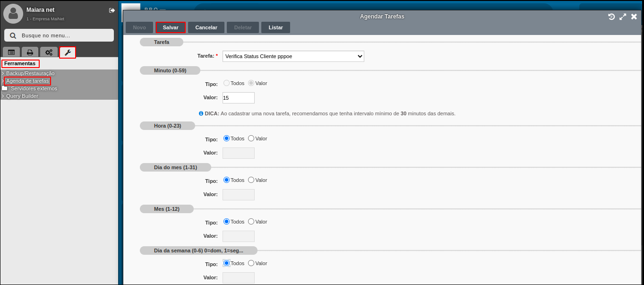
Task: Open the Tarefa dropdown list
Action: (x=293, y=56)
